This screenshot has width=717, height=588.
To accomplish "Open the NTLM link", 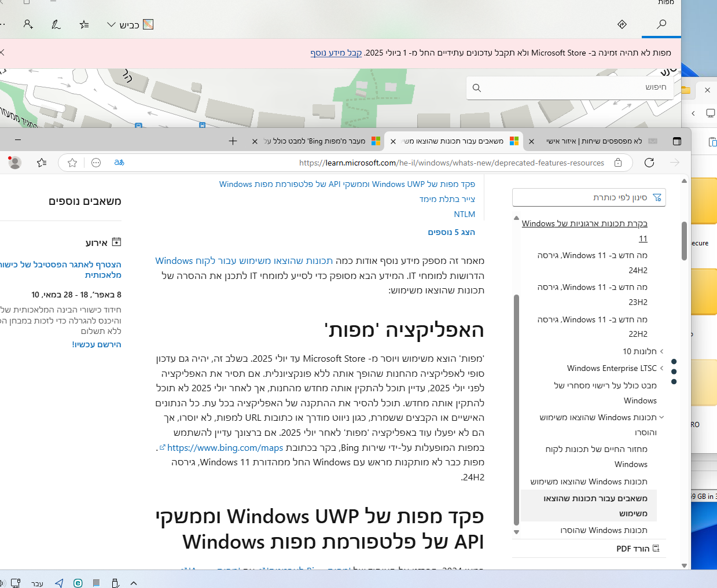I will [464, 214].
